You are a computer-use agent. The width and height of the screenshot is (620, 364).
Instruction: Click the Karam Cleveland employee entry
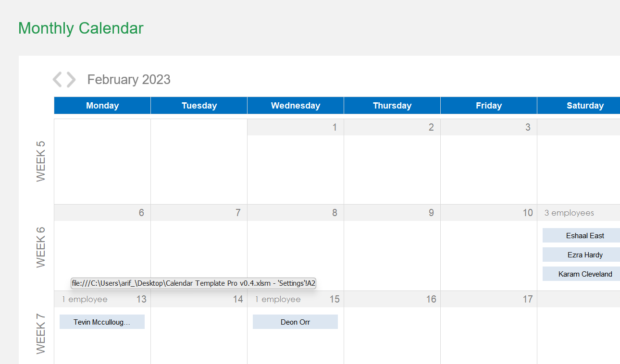coord(581,274)
